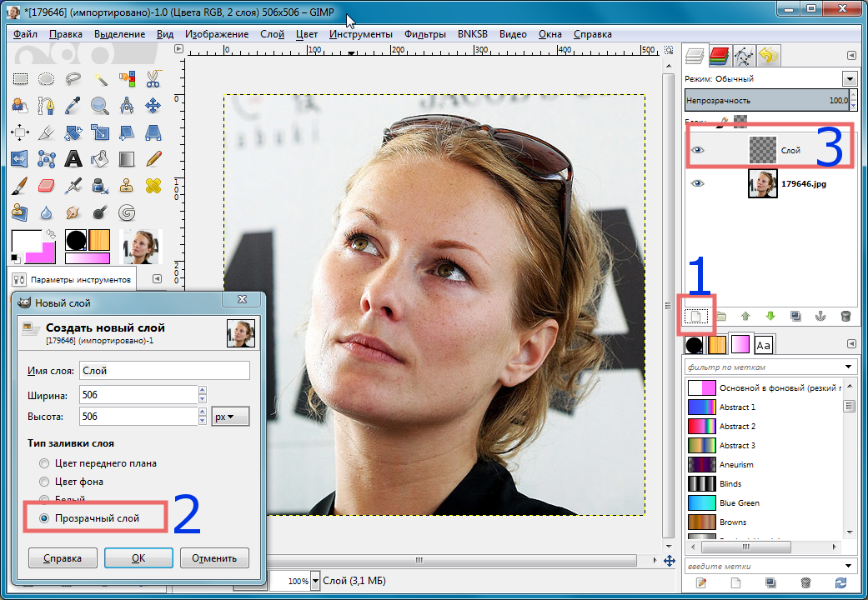The height and width of the screenshot is (600, 868).
Task: Open the 'Выделение' menu
Action: (119, 34)
